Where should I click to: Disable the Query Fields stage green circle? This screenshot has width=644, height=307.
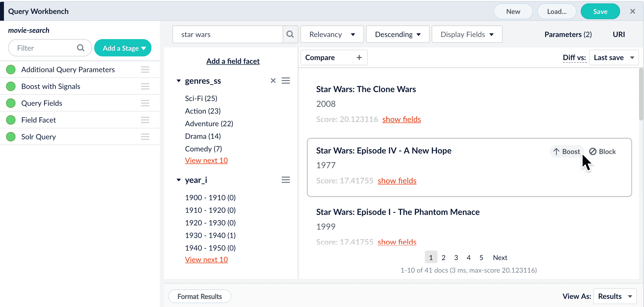point(11,103)
